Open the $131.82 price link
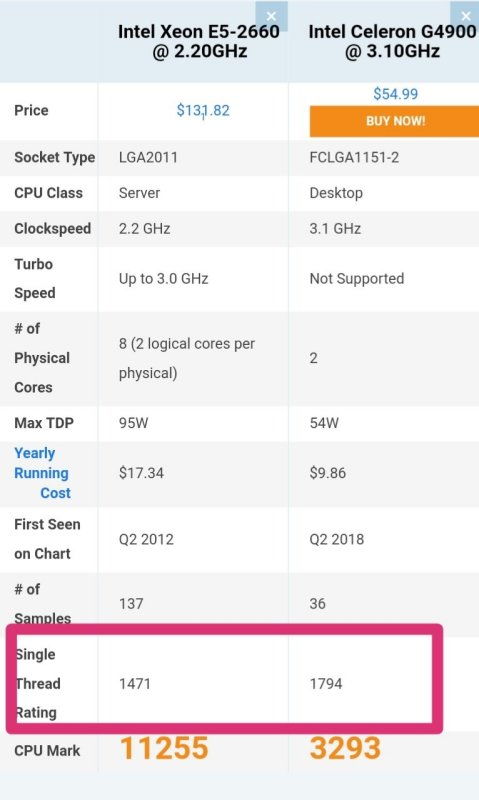 203,110
